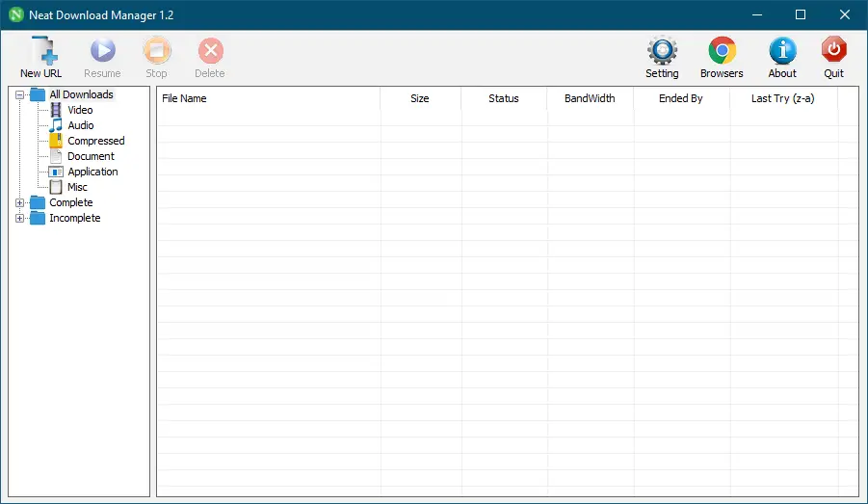Sort by Last Try (z-a) header

(x=783, y=98)
